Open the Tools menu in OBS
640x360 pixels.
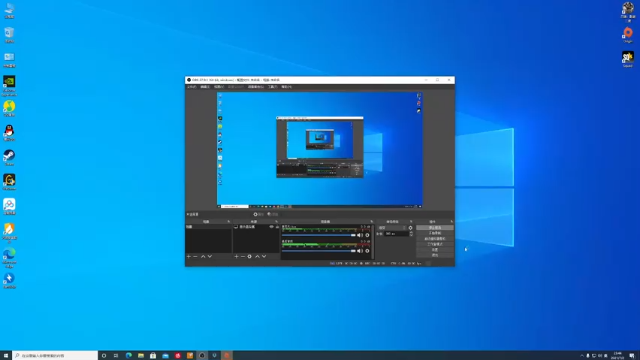(x=273, y=87)
